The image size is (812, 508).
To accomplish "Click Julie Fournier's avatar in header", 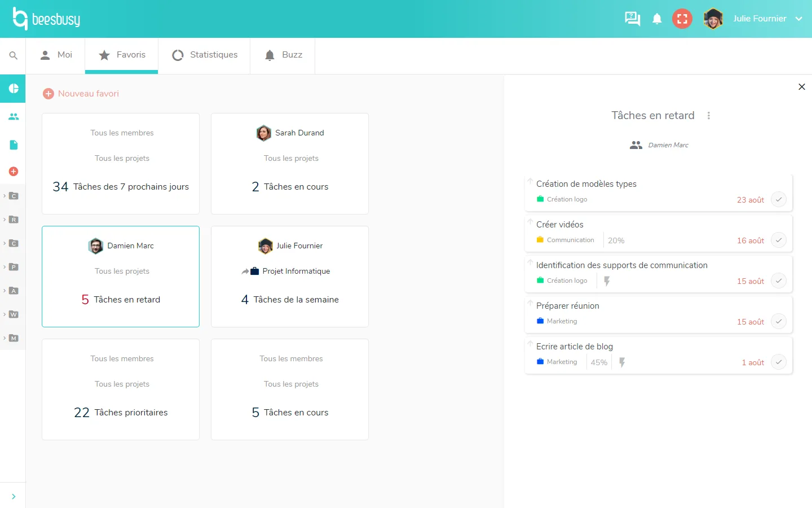I will (x=713, y=19).
